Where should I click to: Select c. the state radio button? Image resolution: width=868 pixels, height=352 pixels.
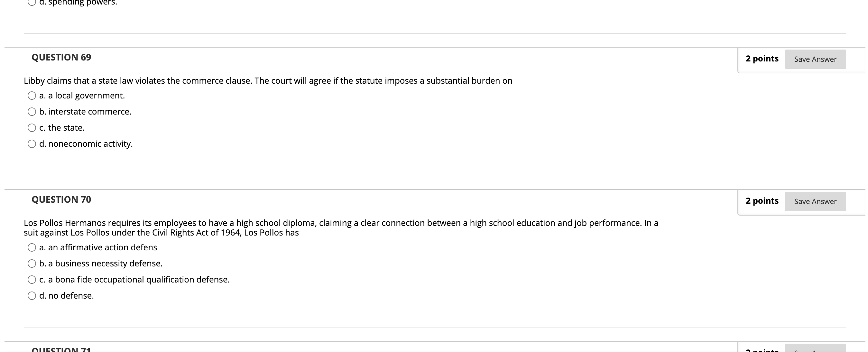[x=31, y=127]
